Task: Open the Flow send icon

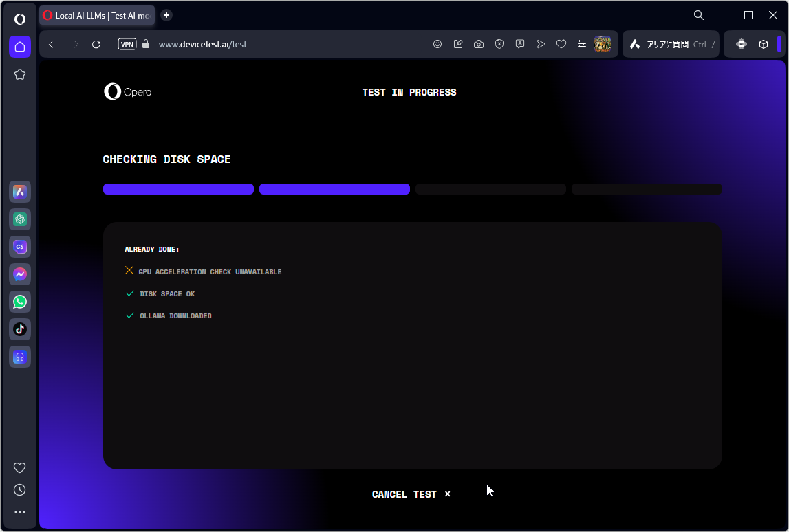Action: 541,44
